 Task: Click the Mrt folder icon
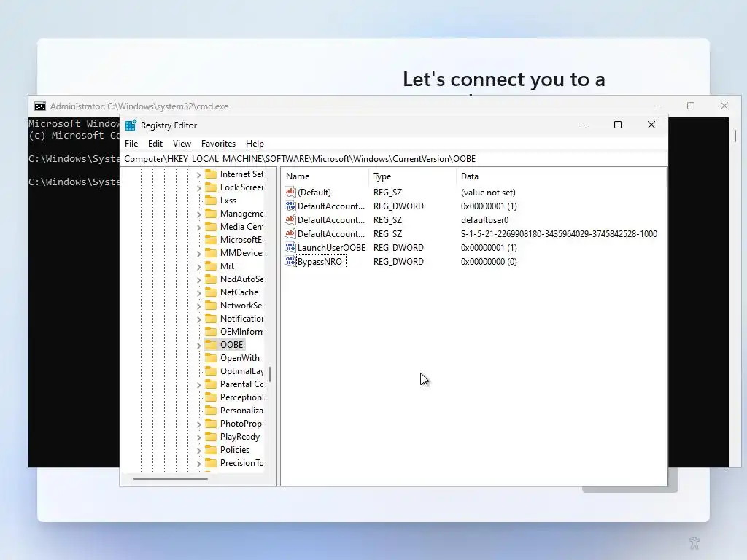click(211, 265)
